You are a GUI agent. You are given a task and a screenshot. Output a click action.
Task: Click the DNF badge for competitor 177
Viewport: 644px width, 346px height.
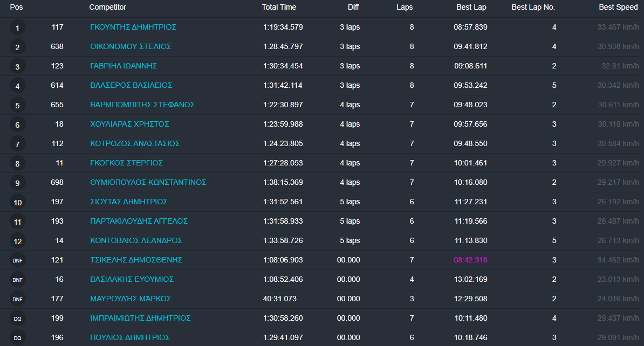coord(17,299)
